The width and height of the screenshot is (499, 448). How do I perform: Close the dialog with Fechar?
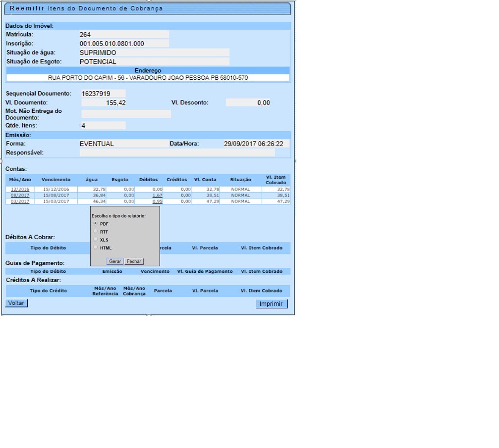pos(134,261)
